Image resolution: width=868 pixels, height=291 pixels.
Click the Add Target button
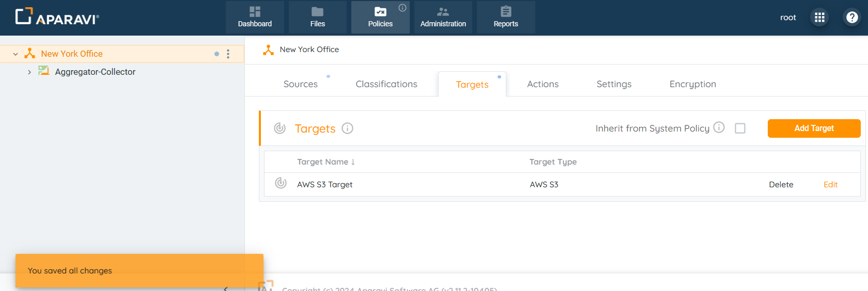tap(814, 128)
